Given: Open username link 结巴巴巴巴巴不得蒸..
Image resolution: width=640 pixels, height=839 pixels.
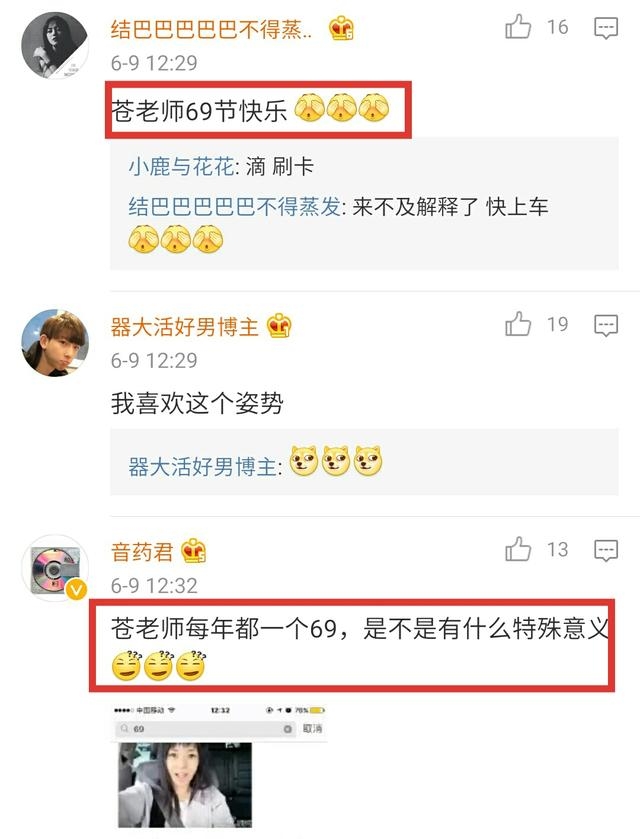Looking at the screenshot, I should coord(211,29).
